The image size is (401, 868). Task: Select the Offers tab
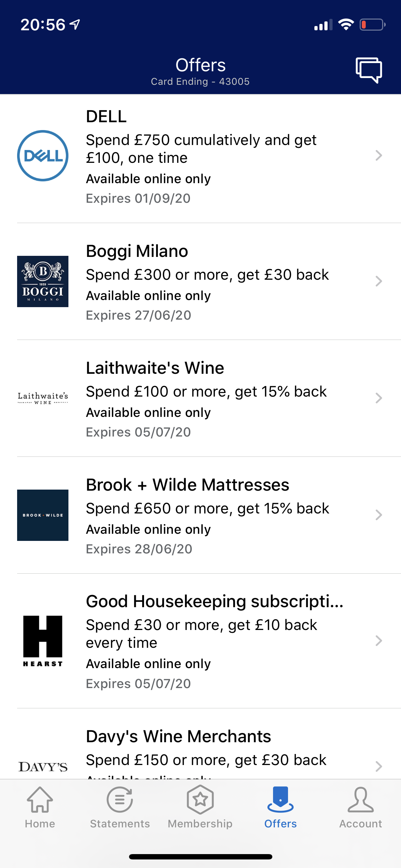pos(281,807)
